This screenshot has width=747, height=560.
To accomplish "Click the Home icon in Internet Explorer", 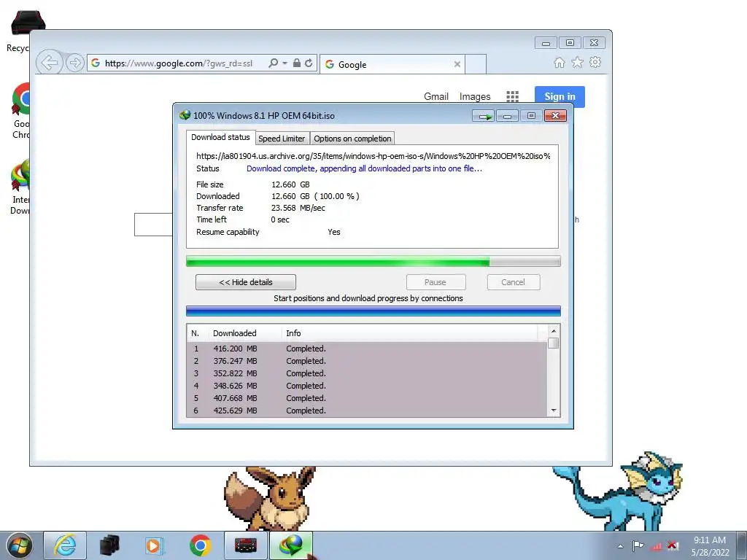I will (x=560, y=63).
